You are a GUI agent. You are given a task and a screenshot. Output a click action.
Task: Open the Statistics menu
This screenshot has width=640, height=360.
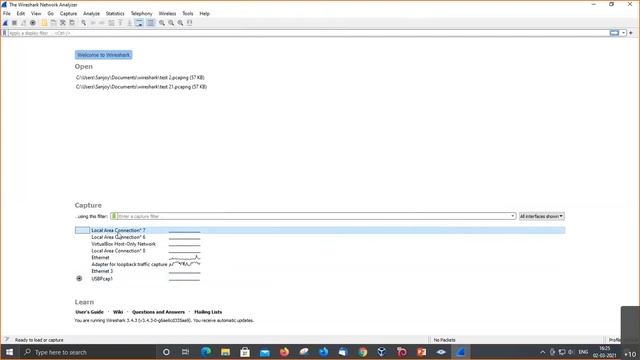point(115,13)
